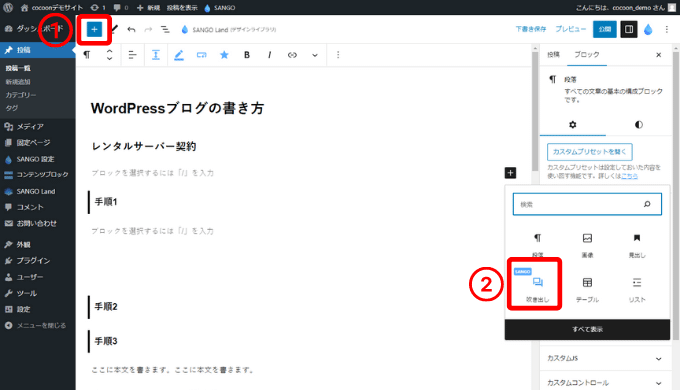
Task: Select the highlighter marker tool
Action: (x=179, y=55)
